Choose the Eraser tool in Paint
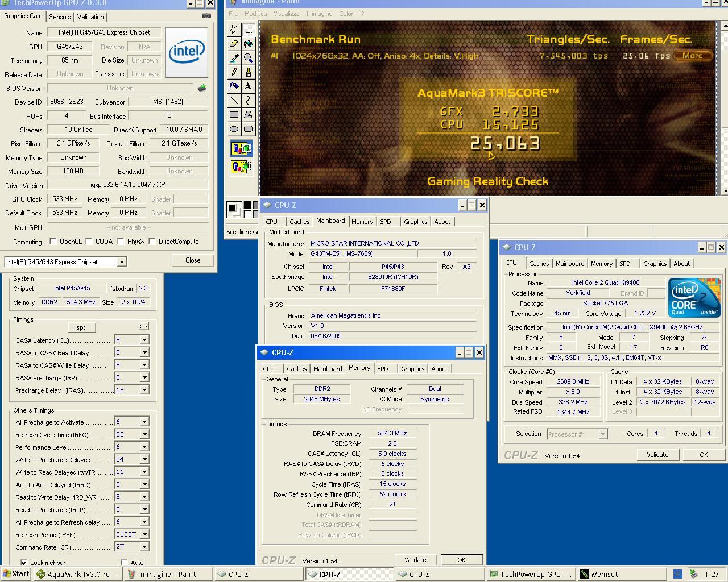Screen dimensions: 728x582 click(x=234, y=44)
